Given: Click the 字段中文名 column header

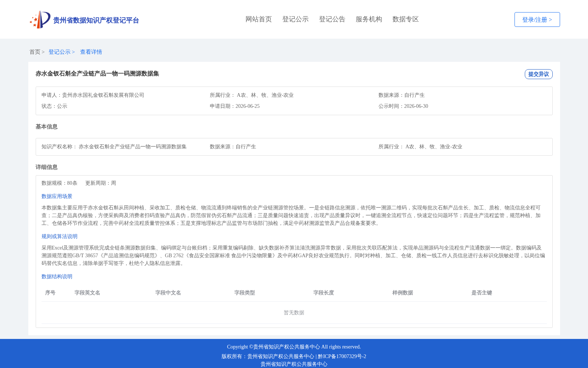Looking at the screenshot, I should click(x=168, y=293).
